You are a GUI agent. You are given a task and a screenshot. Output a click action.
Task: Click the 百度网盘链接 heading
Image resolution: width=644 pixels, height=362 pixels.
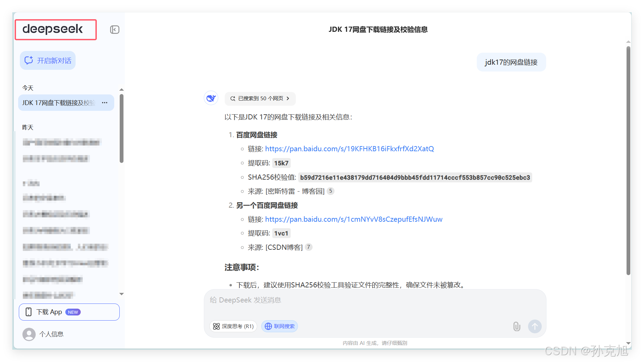(x=257, y=135)
